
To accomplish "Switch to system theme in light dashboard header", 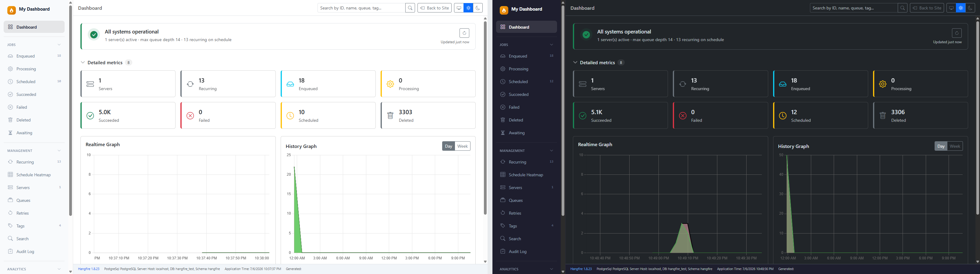I will pyautogui.click(x=459, y=8).
